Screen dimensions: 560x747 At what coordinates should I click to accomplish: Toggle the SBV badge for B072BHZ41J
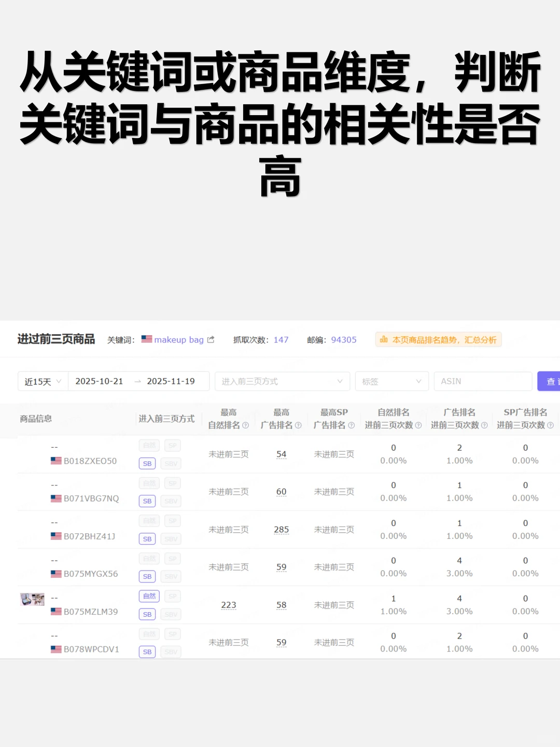(171, 539)
